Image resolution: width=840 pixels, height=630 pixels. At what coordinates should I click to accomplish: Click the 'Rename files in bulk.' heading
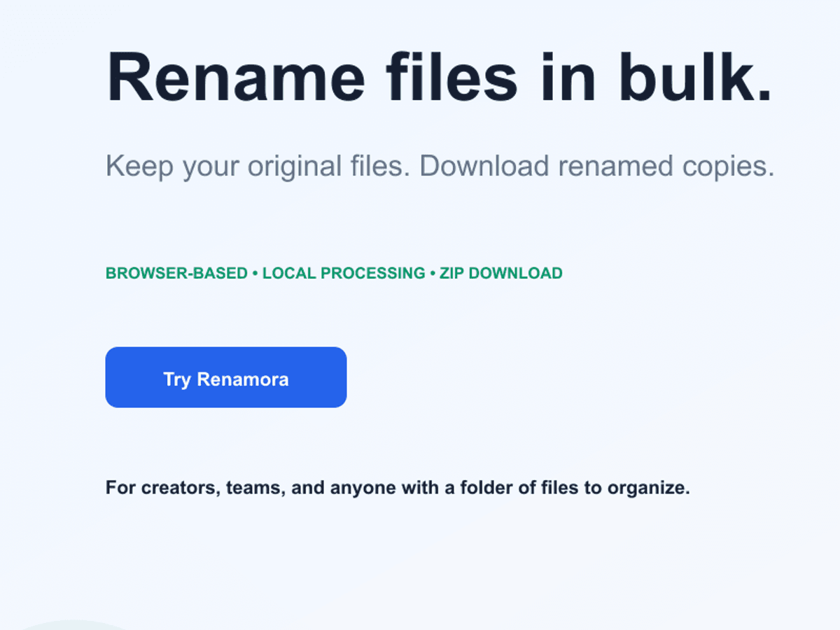pos(440,76)
